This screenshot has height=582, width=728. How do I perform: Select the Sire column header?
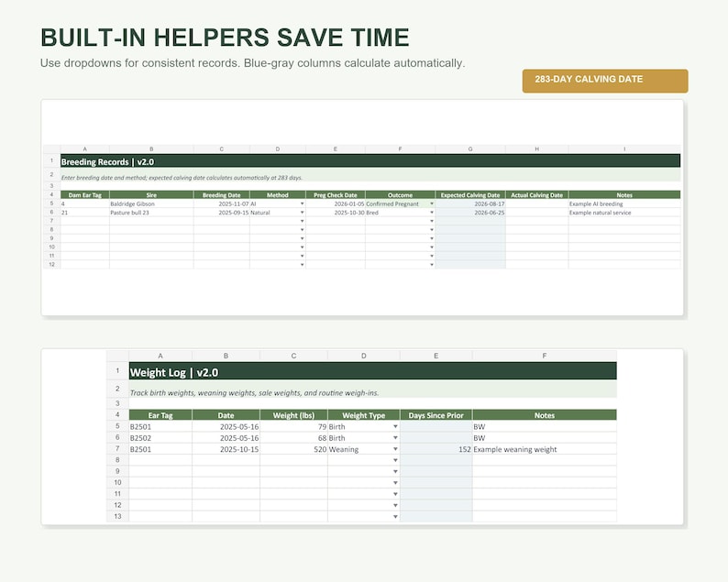[151, 195]
